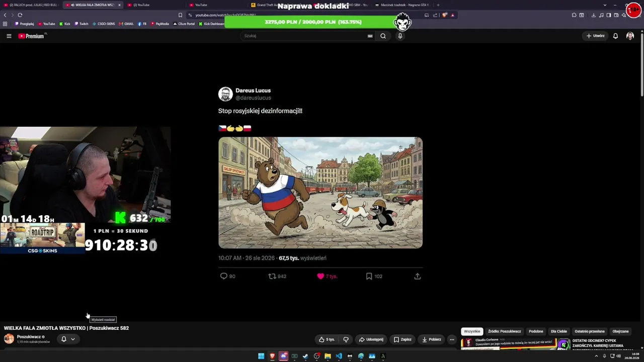Open the browser apps grid icon
644x362 pixels.
pyautogui.click(x=5, y=24)
